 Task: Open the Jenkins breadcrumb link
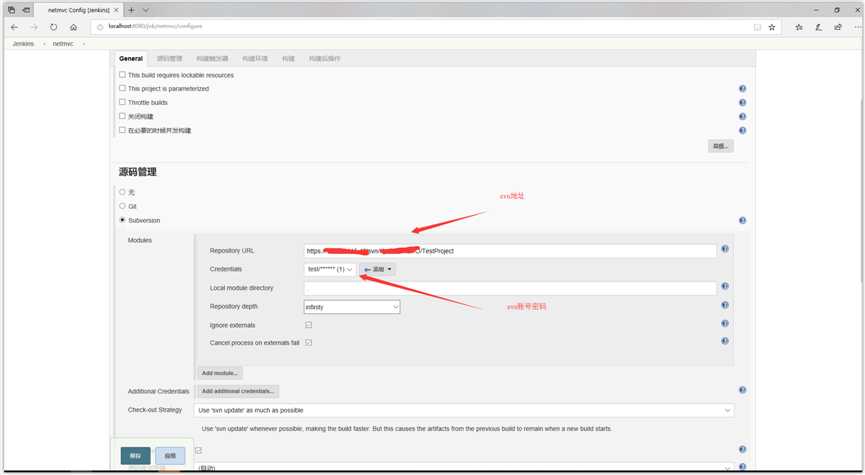point(23,44)
